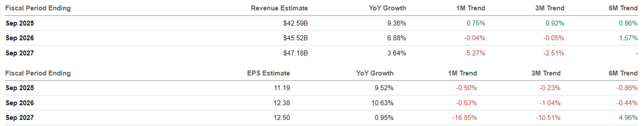The width and height of the screenshot is (644, 126).
Task: Click the 6M Trend header in revenue table
Action: point(623,8)
